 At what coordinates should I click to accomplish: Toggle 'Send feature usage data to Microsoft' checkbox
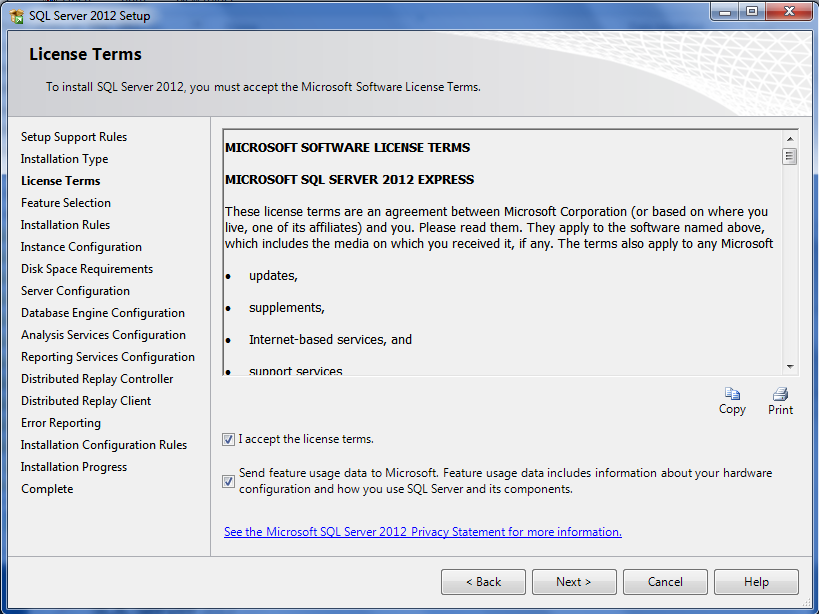click(x=228, y=481)
